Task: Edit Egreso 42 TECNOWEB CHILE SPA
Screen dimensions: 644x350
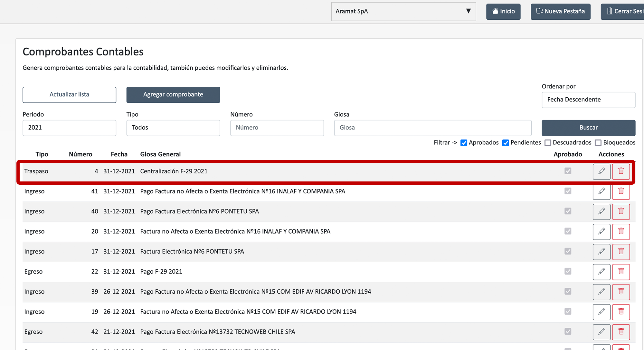Action: pyautogui.click(x=601, y=332)
